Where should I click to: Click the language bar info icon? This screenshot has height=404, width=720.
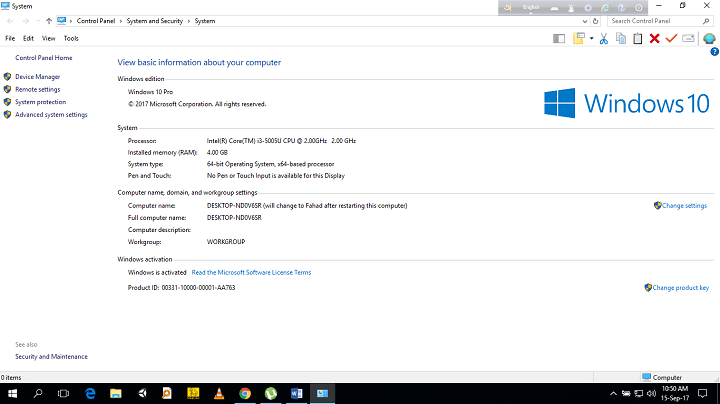pyautogui.click(x=639, y=8)
